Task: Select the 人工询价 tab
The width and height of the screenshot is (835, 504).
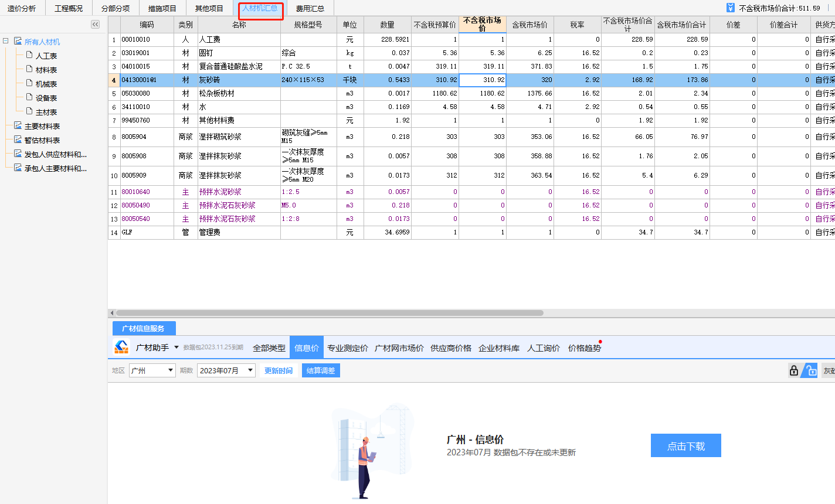Action: pyautogui.click(x=544, y=348)
